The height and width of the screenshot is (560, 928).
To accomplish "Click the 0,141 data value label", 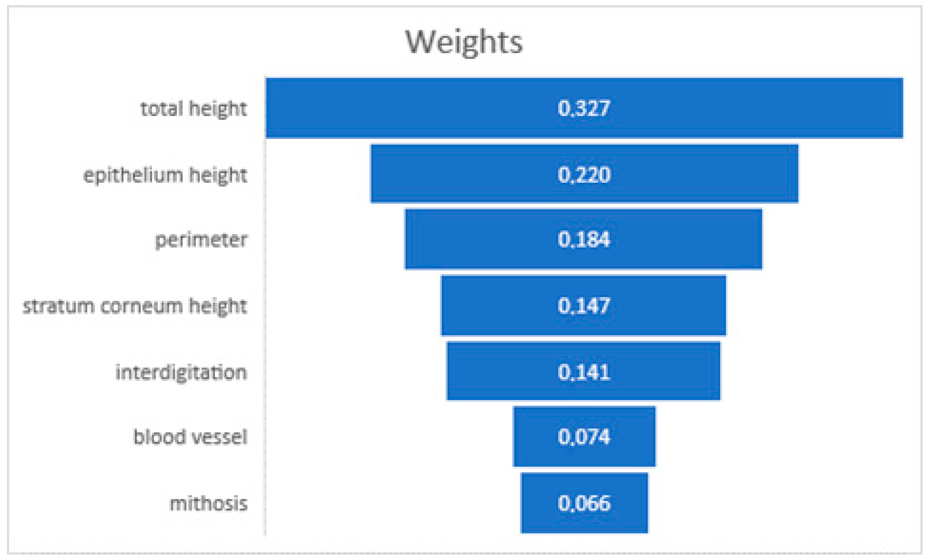I will (x=583, y=372).
